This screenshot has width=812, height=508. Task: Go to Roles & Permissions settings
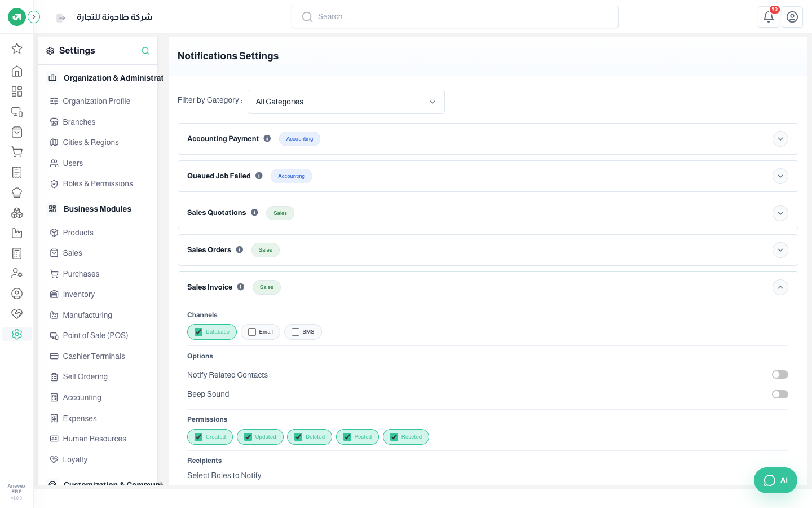click(x=98, y=183)
